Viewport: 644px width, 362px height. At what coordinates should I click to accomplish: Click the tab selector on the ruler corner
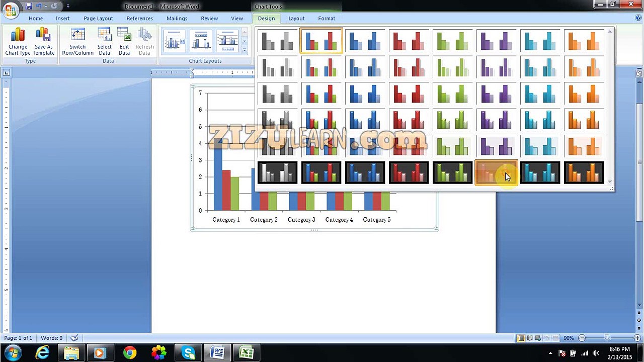pyautogui.click(x=7, y=73)
